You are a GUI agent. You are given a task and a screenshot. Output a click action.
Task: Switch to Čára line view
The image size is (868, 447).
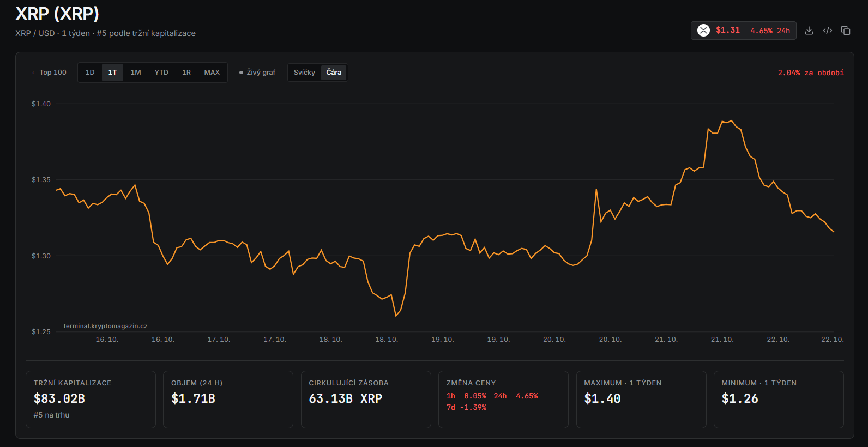click(334, 73)
